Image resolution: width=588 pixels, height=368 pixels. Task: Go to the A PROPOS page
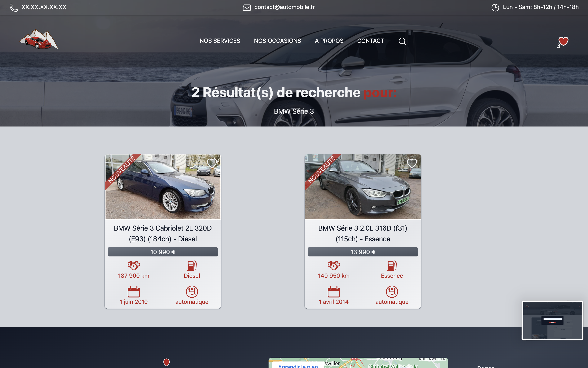329,41
